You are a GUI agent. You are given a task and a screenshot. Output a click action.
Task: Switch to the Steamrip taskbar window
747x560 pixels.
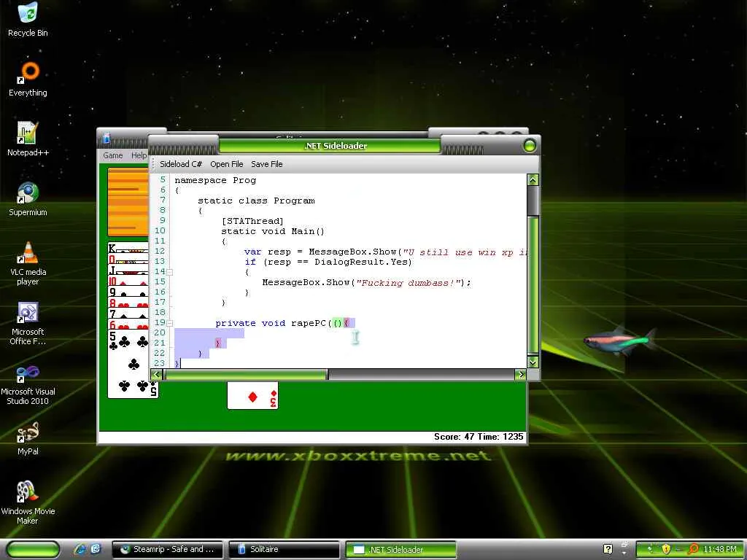pyautogui.click(x=169, y=549)
